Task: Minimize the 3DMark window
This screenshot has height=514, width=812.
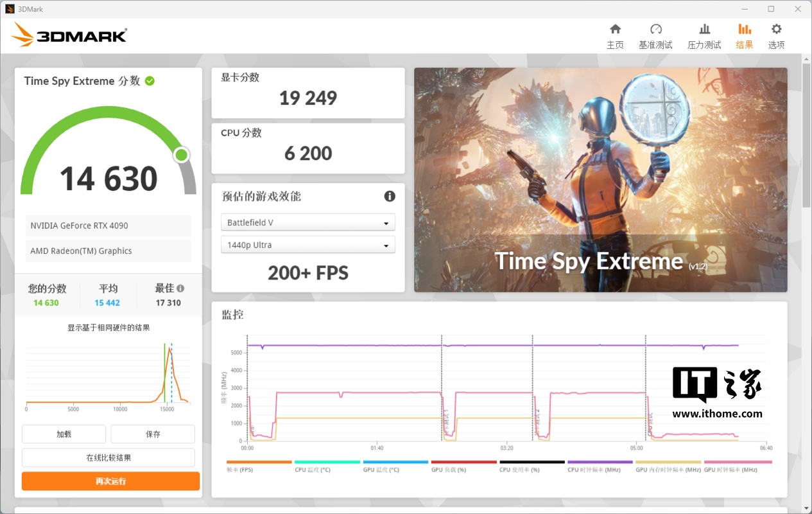Action: (x=745, y=9)
